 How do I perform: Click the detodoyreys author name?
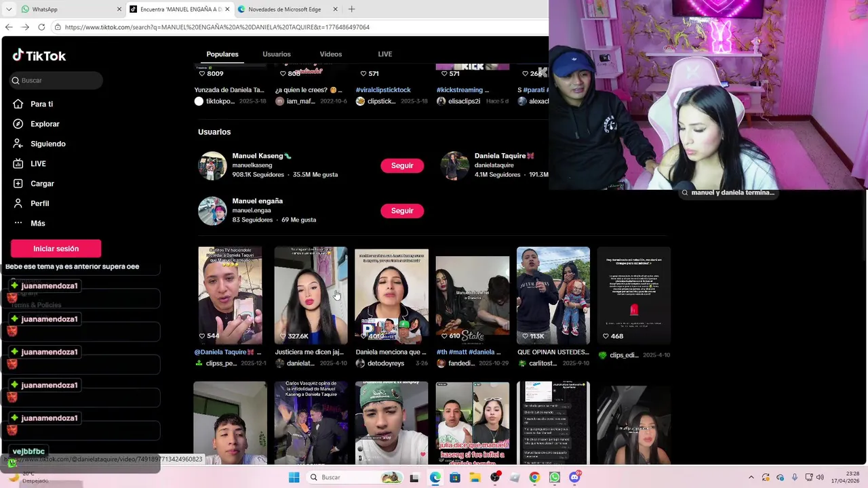click(x=386, y=363)
